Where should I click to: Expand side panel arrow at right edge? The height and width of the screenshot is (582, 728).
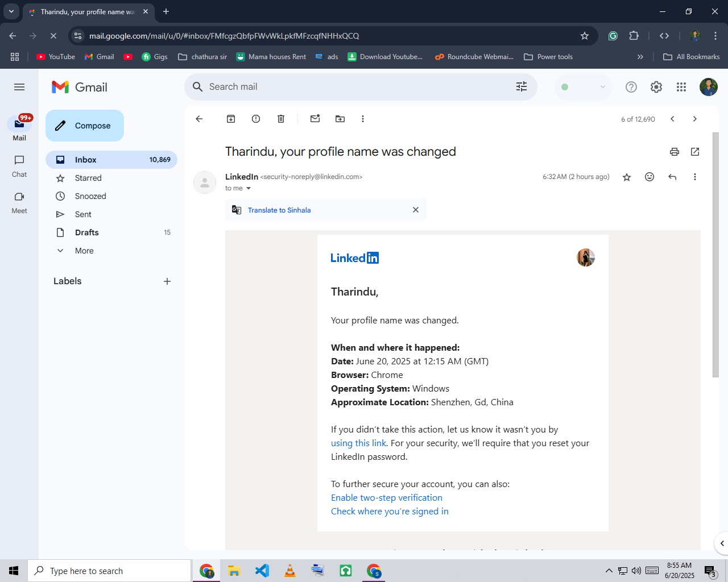(722, 543)
